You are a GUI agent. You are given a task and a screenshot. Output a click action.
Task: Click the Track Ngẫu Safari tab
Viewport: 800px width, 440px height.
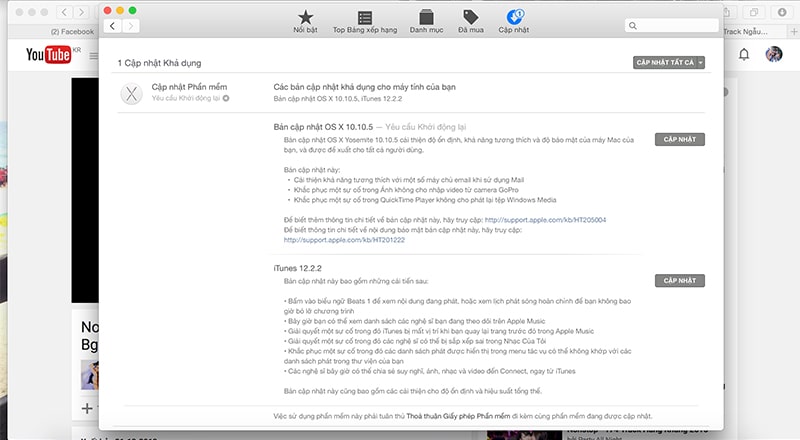tap(745, 32)
